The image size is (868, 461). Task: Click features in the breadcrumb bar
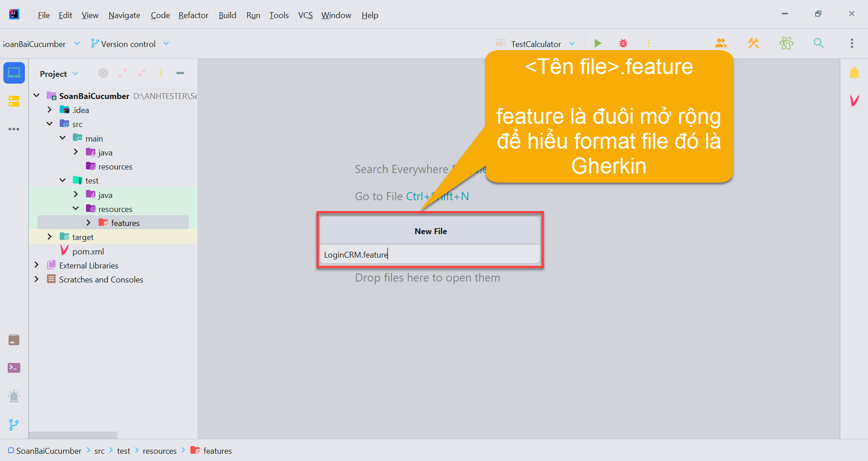pyautogui.click(x=211, y=451)
